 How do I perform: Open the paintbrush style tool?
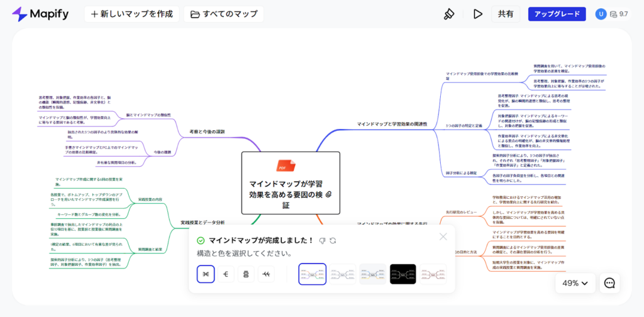449,14
